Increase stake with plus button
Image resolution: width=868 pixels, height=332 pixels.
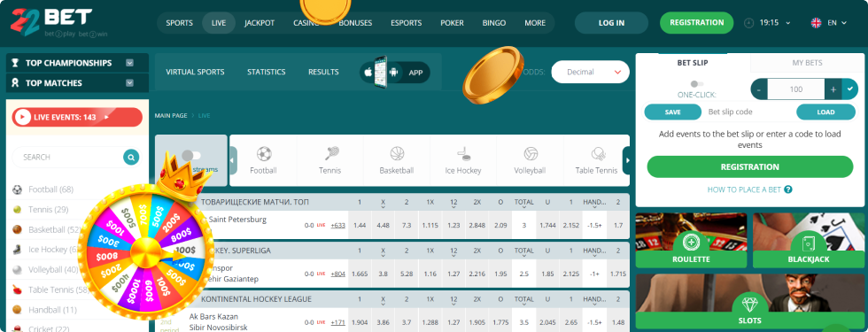click(833, 89)
